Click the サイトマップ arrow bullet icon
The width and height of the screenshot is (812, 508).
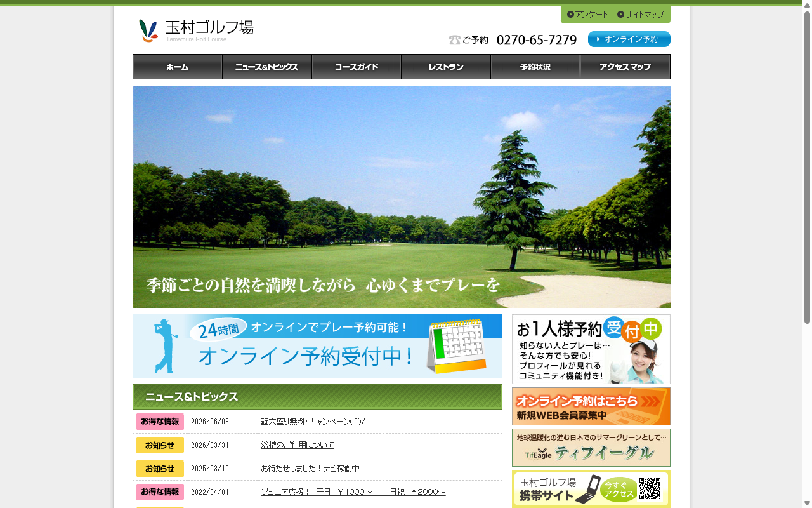[620, 15]
